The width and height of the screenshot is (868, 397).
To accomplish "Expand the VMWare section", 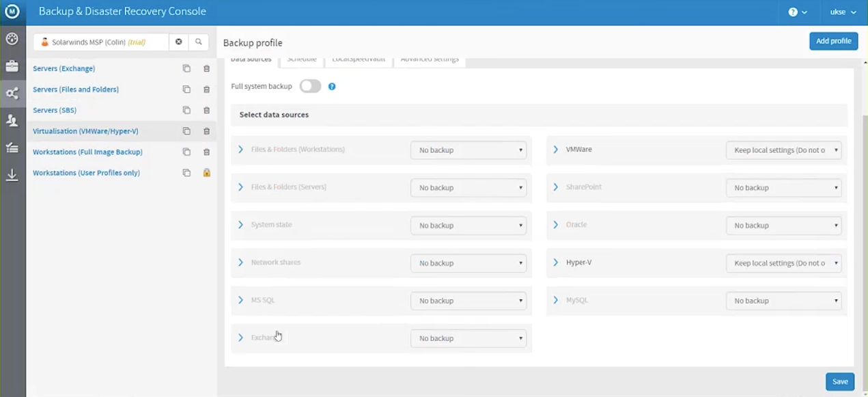I will click(555, 149).
